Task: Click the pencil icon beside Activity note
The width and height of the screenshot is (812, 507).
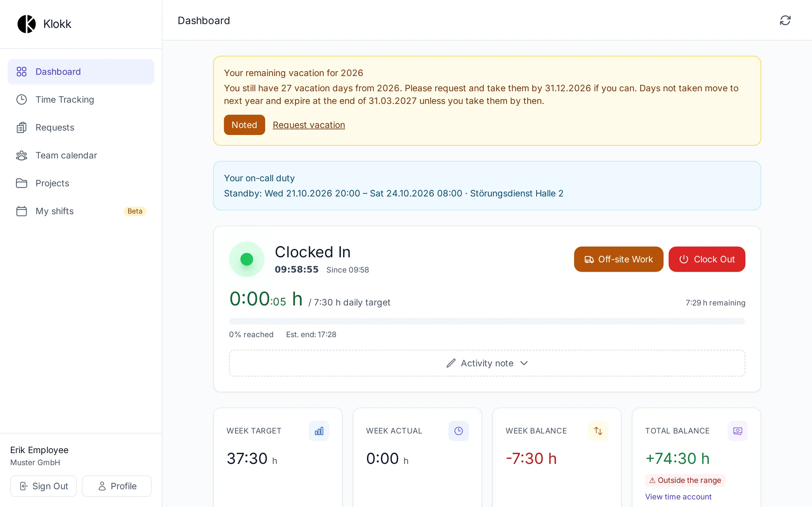Action: pyautogui.click(x=451, y=363)
